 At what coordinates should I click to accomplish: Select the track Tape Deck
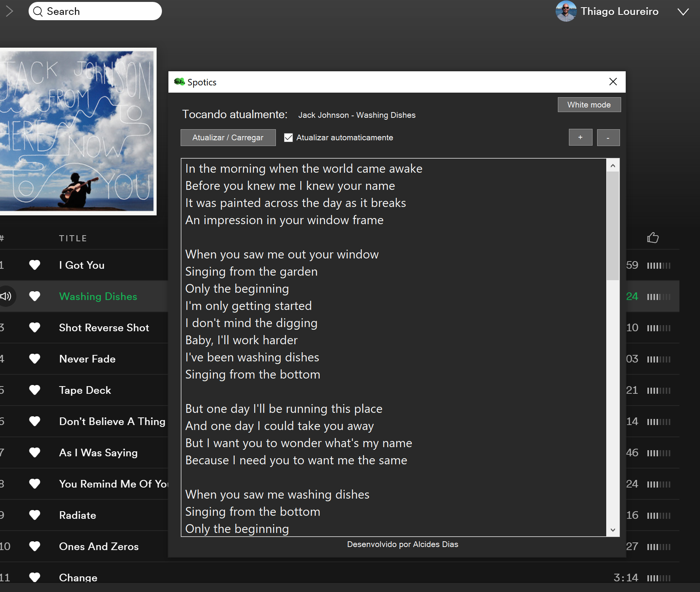click(x=85, y=390)
